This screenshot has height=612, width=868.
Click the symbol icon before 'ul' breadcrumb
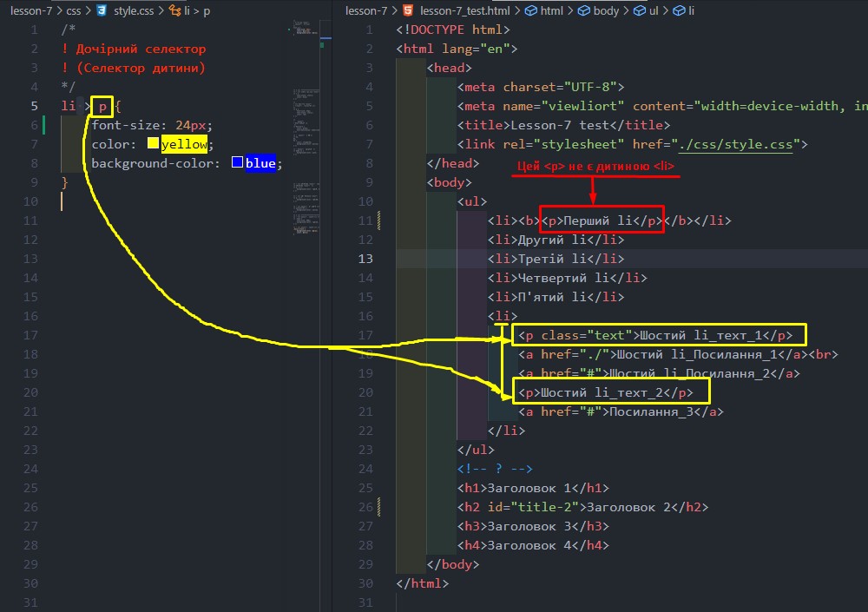click(x=640, y=10)
